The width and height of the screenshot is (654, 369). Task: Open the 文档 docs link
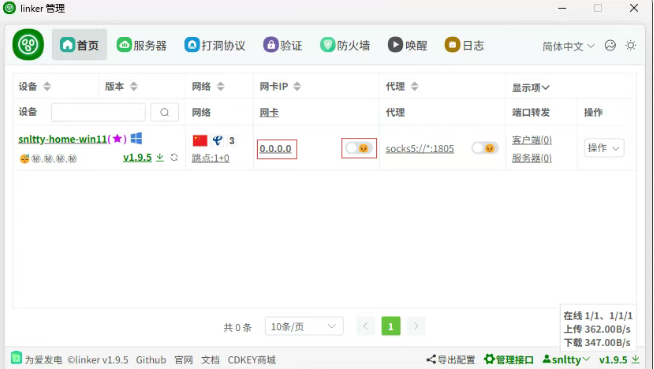[210, 359]
